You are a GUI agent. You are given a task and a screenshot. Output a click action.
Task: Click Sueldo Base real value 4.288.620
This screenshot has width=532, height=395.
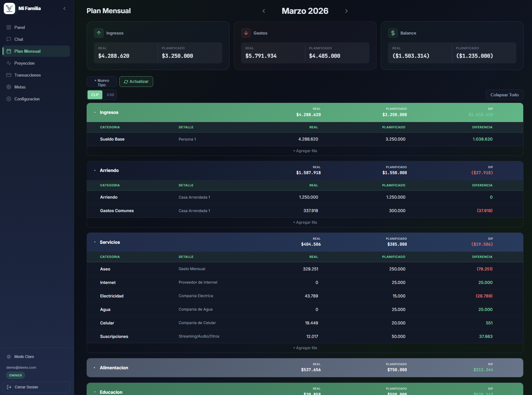[x=308, y=139]
